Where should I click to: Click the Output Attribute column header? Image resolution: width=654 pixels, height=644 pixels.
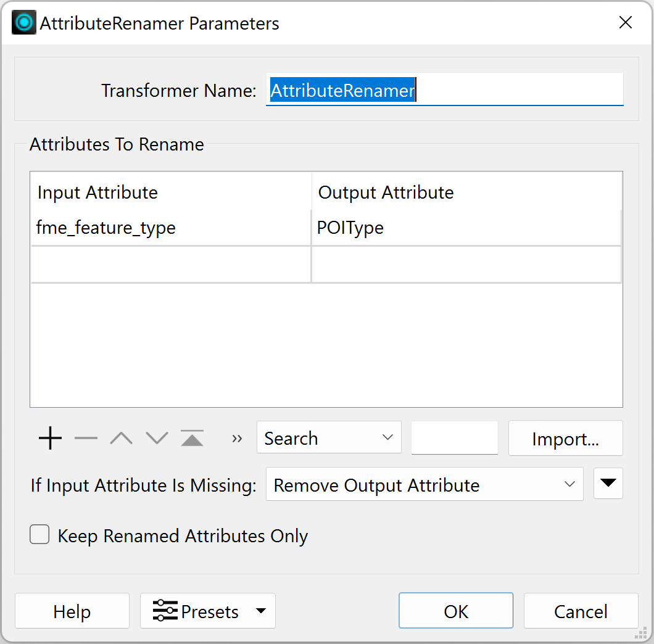(466, 192)
